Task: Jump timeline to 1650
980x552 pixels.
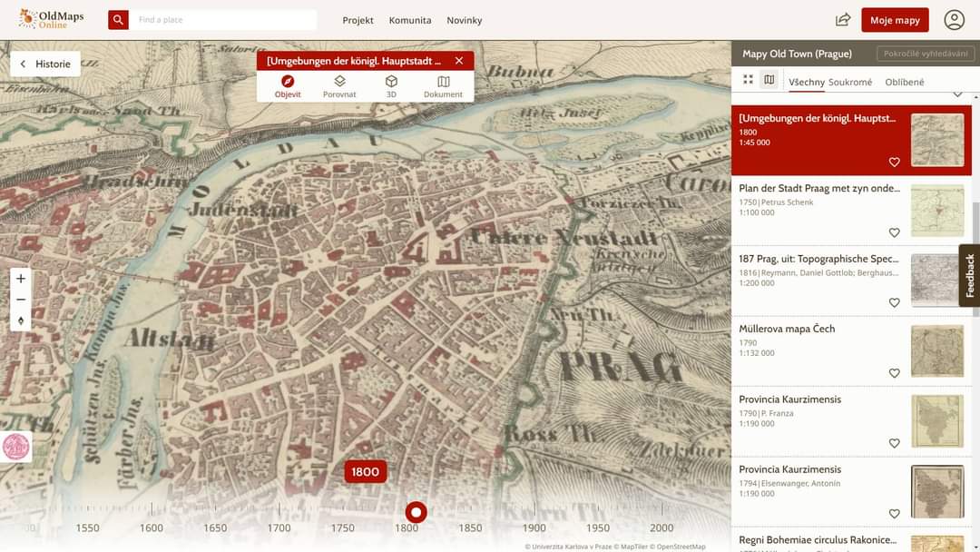Action: point(215,528)
